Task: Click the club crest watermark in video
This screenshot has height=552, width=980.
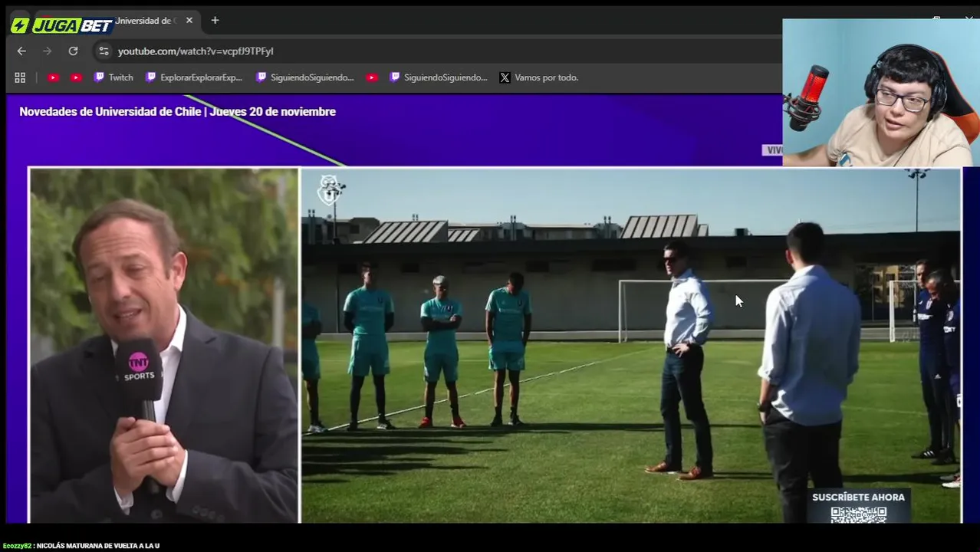Action: tap(331, 189)
